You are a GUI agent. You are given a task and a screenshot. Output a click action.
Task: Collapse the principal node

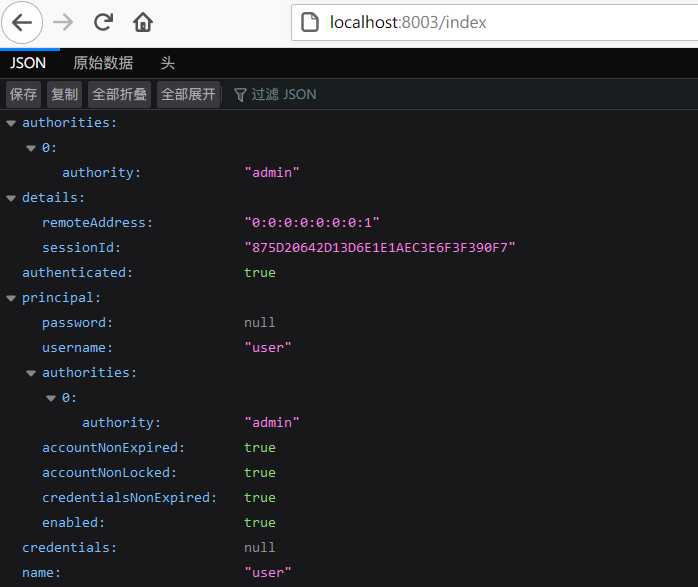pos(11,298)
